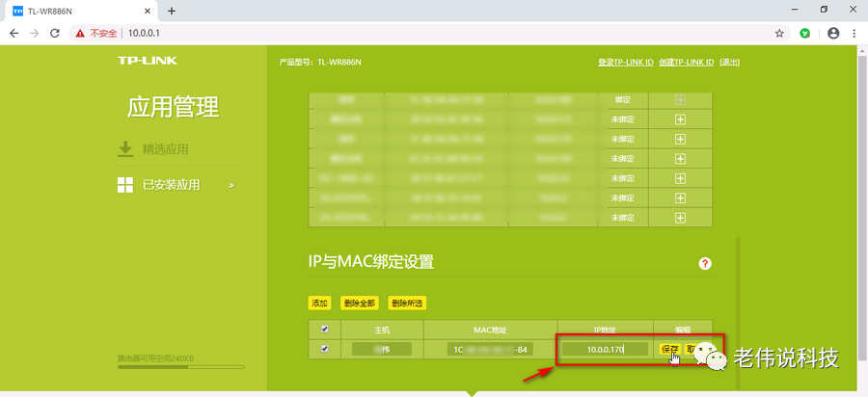Go back to the previous browser page
Viewport: 868px width, 397px height.
click(x=14, y=33)
